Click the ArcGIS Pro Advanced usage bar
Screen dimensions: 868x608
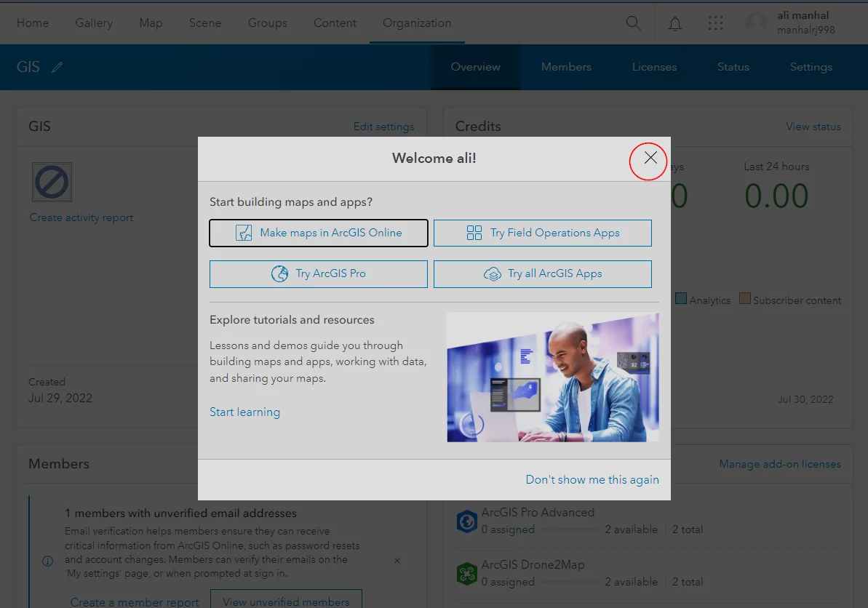[570, 530]
